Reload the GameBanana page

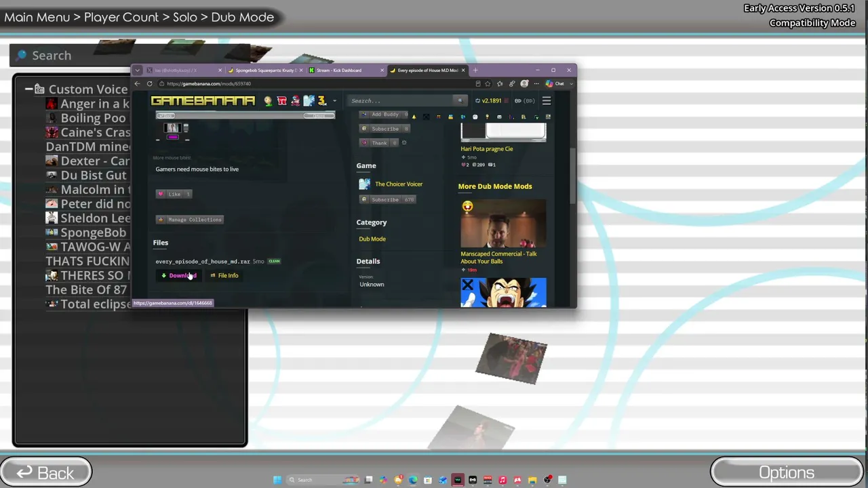point(149,84)
